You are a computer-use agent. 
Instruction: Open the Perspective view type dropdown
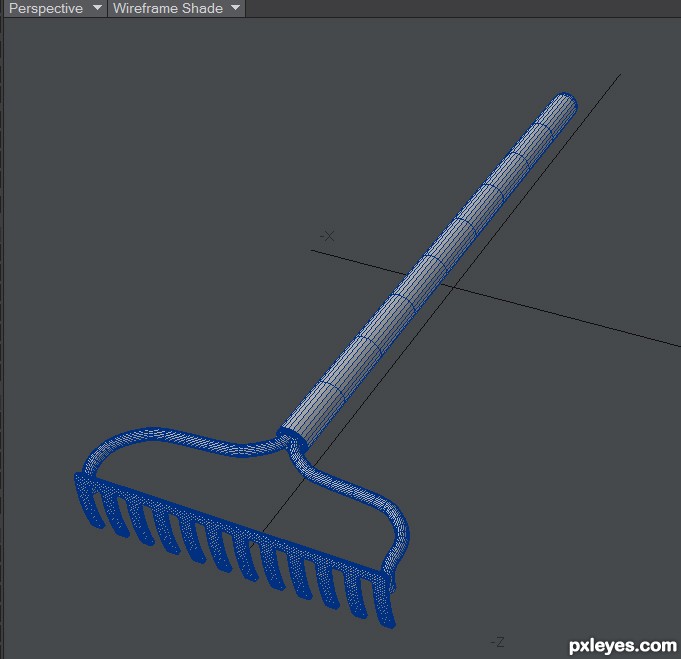(x=55, y=8)
